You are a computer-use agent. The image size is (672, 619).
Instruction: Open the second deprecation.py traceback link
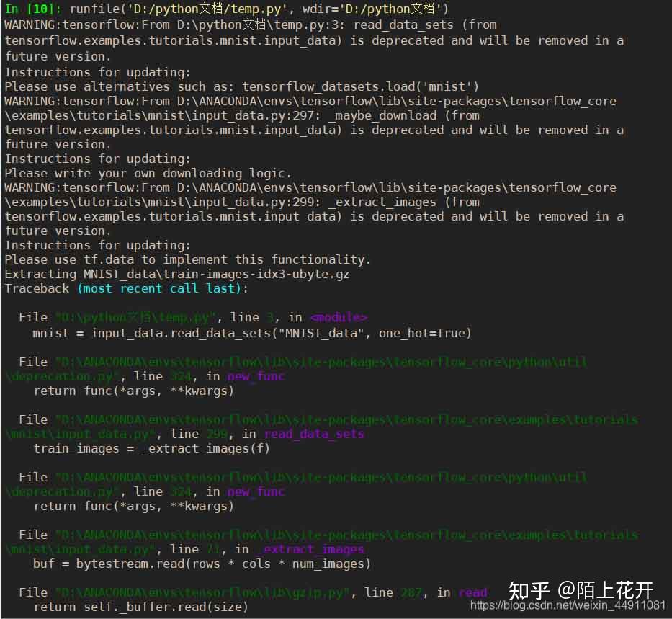(x=324, y=477)
